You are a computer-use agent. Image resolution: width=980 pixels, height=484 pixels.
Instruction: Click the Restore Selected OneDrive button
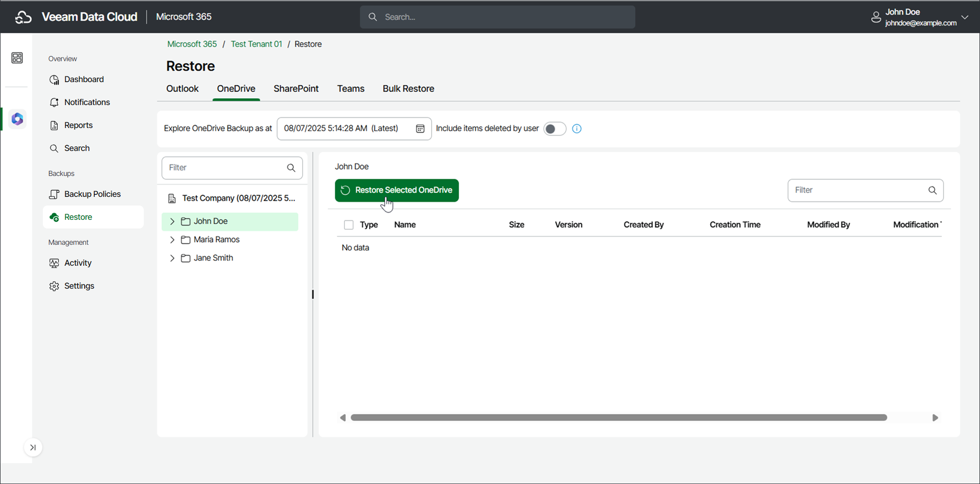tap(397, 190)
